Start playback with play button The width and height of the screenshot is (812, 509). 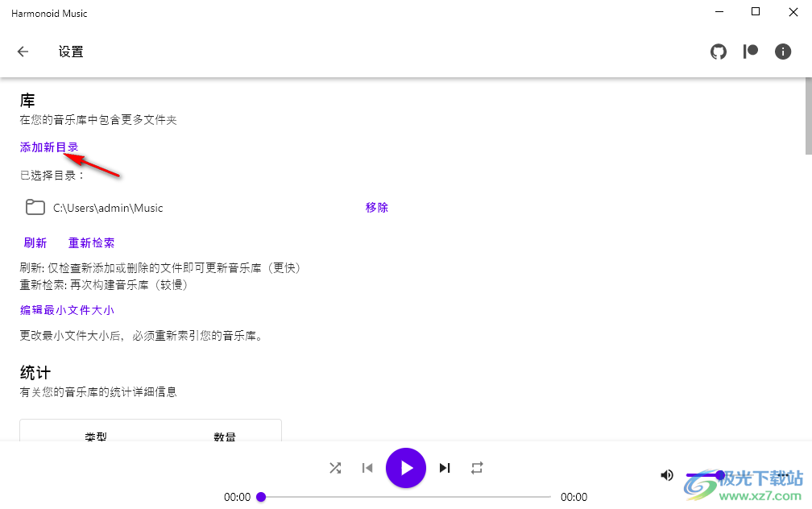(406, 468)
